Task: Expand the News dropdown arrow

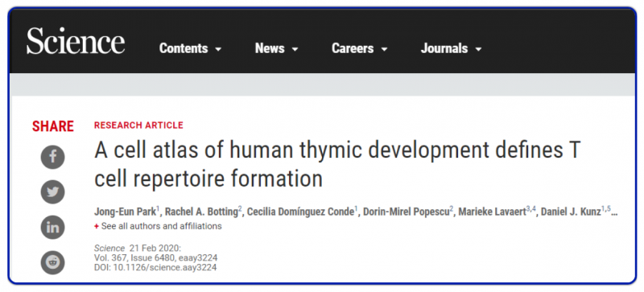Action: pyautogui.click(x=295, y=50)
